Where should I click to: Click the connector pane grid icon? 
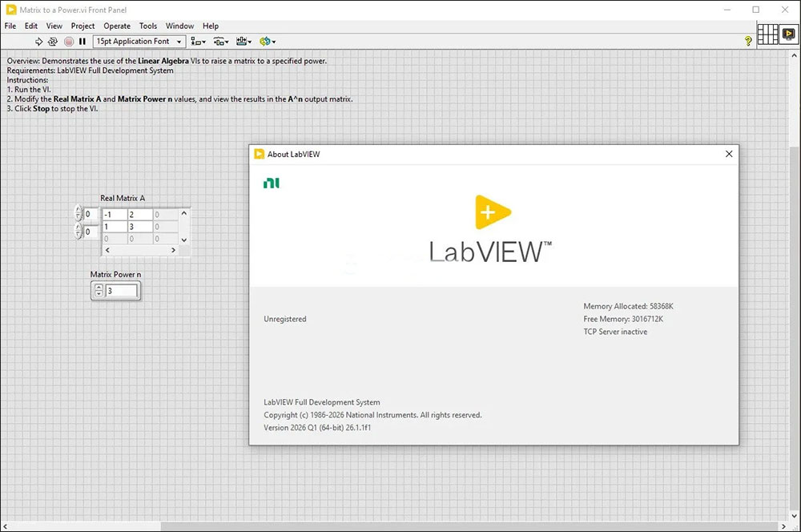pyautogui.click(x=767, y=34)
